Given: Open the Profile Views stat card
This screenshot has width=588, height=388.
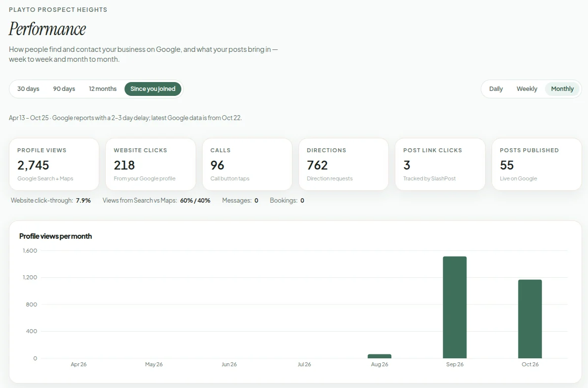Looking at the screenshot, I should pyautogui.click(x=54, y=165).
